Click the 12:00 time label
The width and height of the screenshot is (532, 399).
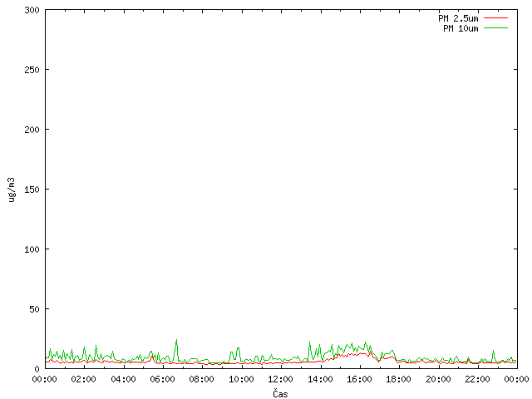coord(281,379)
